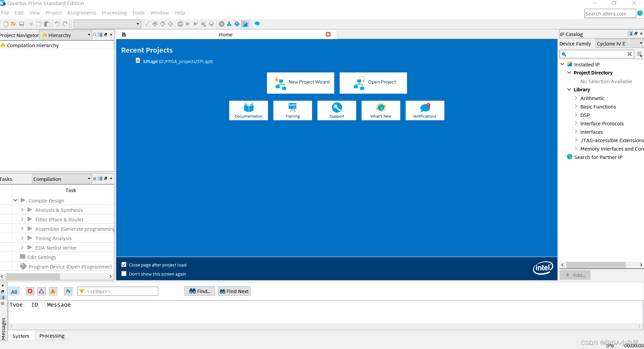Click the messages Filter input field
The width and height of the screenshot is (644, 349).
(x=118, y=291)
